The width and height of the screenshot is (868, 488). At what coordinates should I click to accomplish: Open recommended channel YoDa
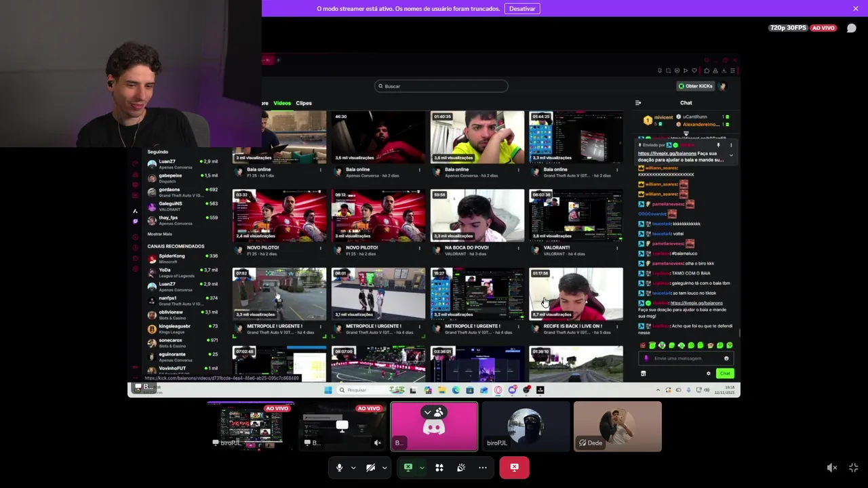(183, 272)
